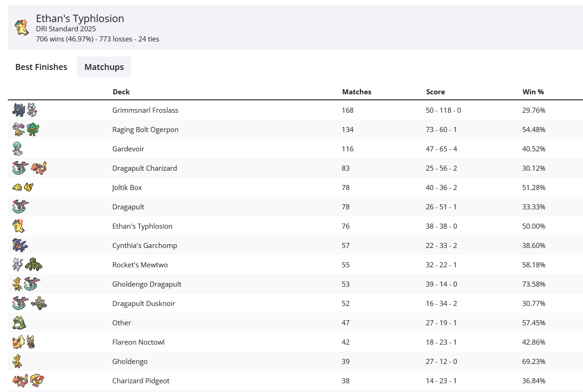
Task: Click the Gardevoir sprite icon
Action: click(x=17, y=149)
